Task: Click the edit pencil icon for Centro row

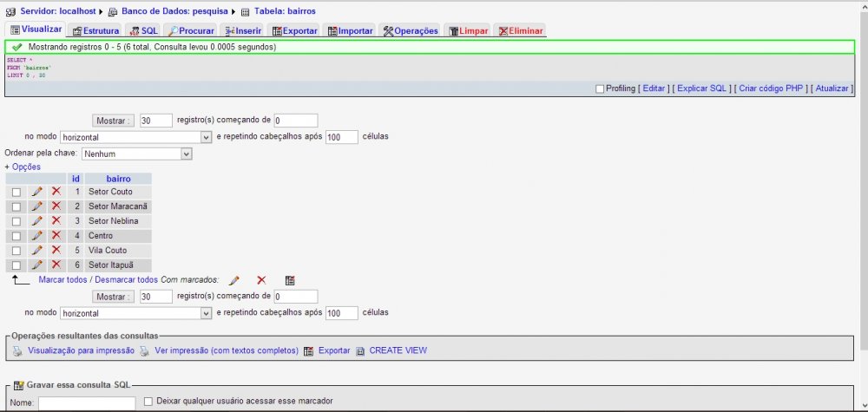Action: 36,236
